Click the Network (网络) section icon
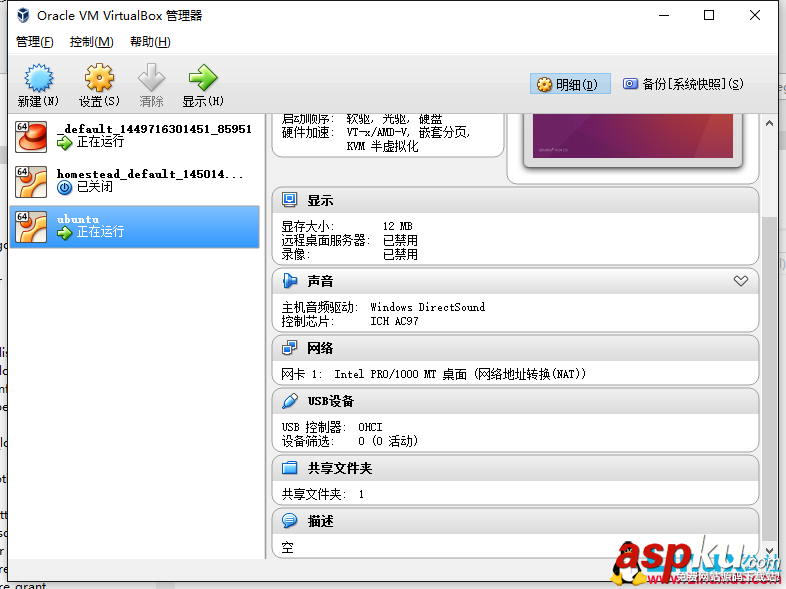Viewport: 786px width, 589px height. pos(289,347)
